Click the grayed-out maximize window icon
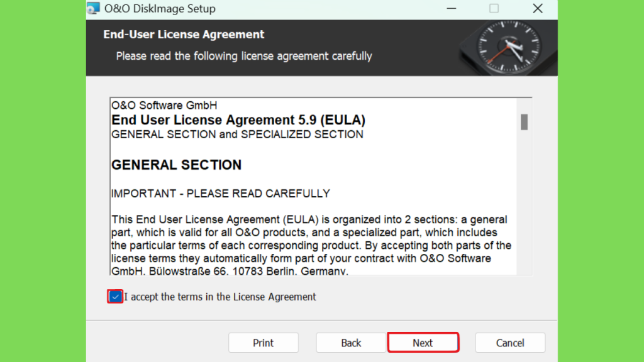Viewport: 644px width, 362px height. click(494, 9)
